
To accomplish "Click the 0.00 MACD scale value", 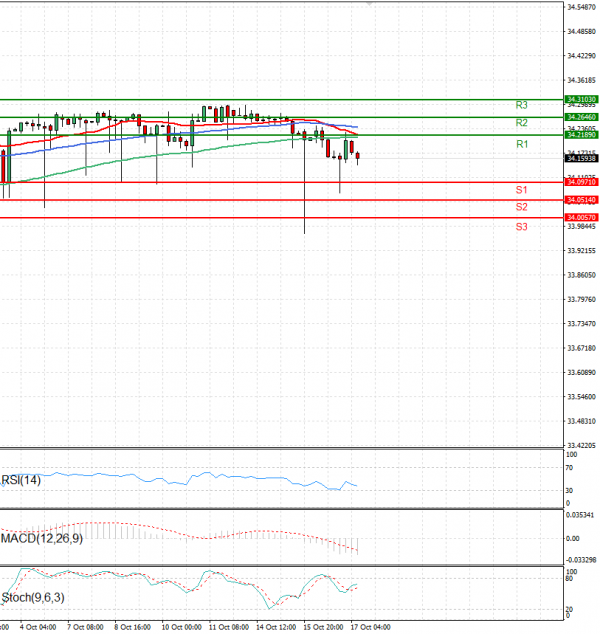I will pyautogui.click(x=573, y=538).
